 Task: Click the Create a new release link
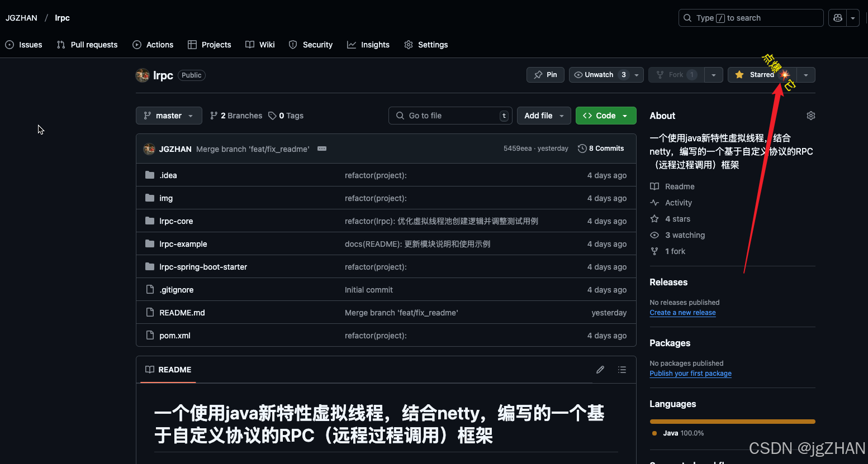coord(682,313)
